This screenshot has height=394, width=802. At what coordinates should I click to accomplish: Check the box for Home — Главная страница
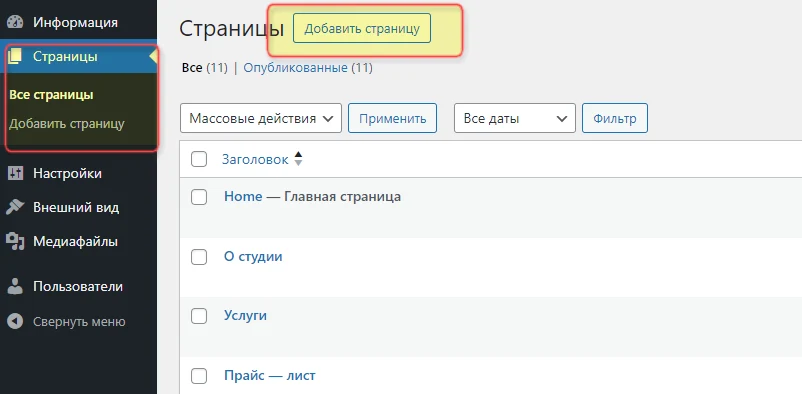[199, 197]
